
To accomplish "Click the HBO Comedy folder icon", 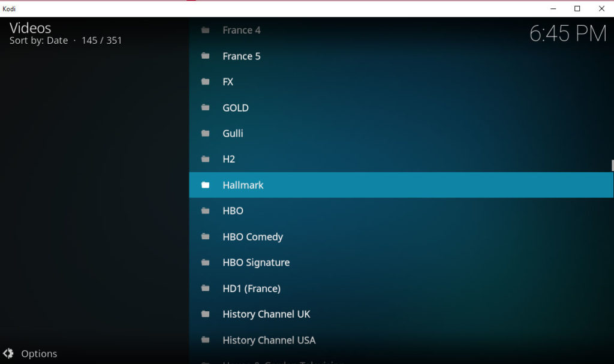I will point(205,236).
